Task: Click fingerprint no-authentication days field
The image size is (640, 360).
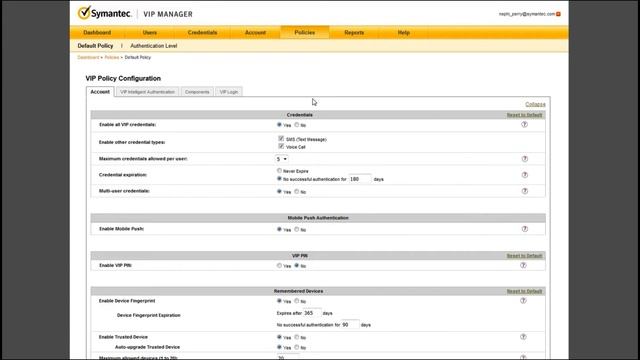Action: 350,325
